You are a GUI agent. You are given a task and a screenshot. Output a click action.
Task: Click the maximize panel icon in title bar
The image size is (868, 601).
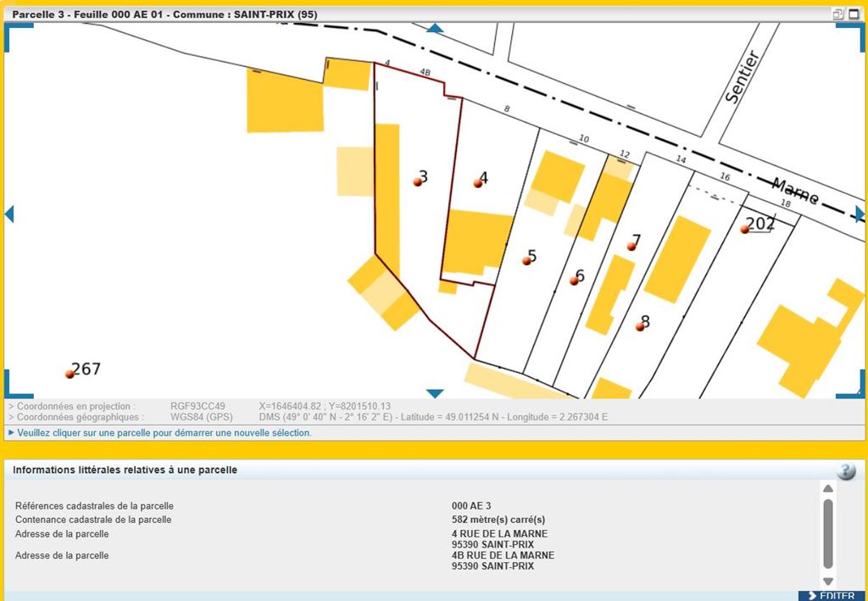852,14
